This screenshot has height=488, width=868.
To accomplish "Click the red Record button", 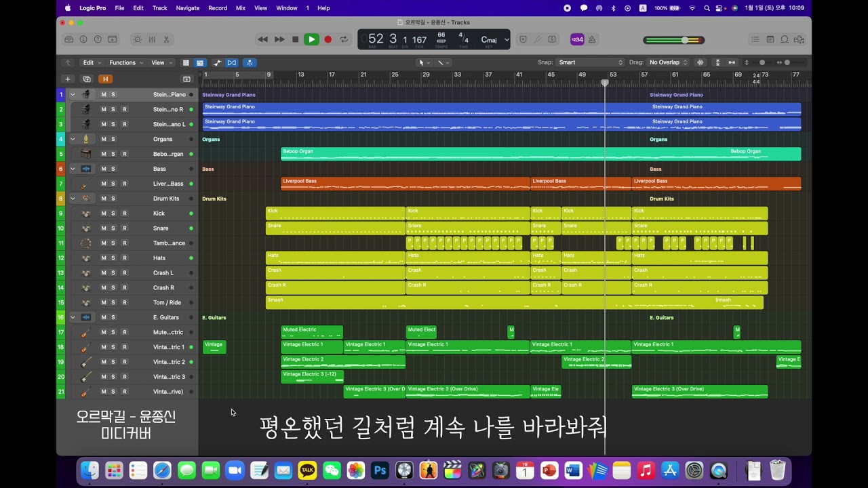I will 328,39.
